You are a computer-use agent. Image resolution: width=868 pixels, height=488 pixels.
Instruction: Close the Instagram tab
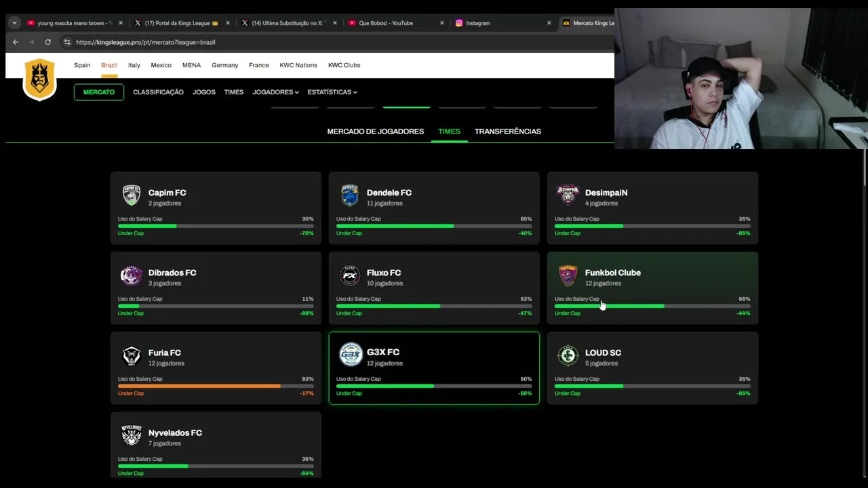click(x=549, y=23)
